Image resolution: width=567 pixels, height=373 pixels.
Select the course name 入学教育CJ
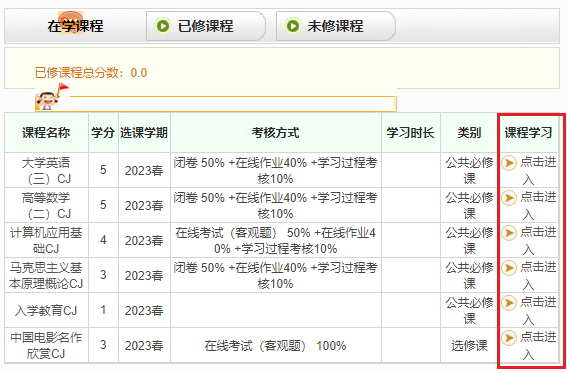point(46,310)
